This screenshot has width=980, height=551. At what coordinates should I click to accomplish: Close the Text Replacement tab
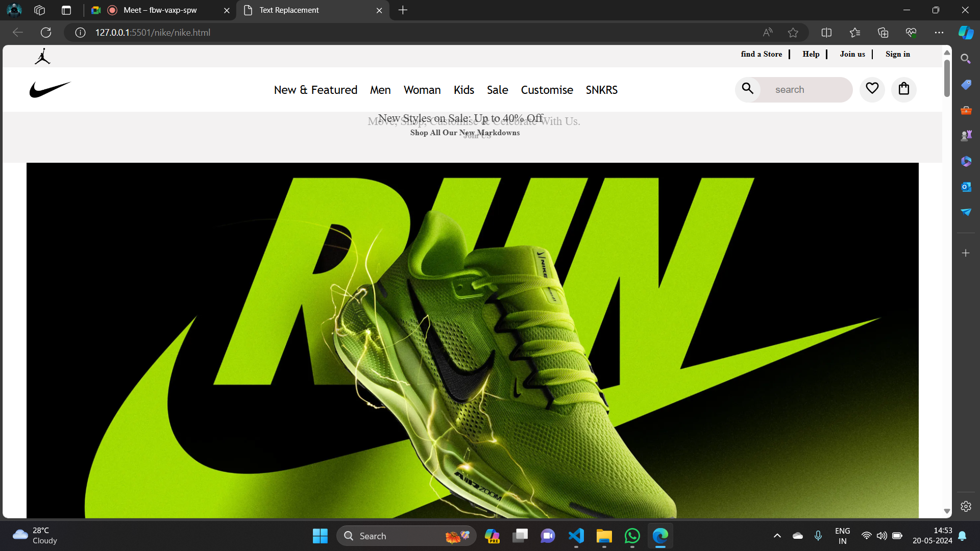tap(379, 10)
